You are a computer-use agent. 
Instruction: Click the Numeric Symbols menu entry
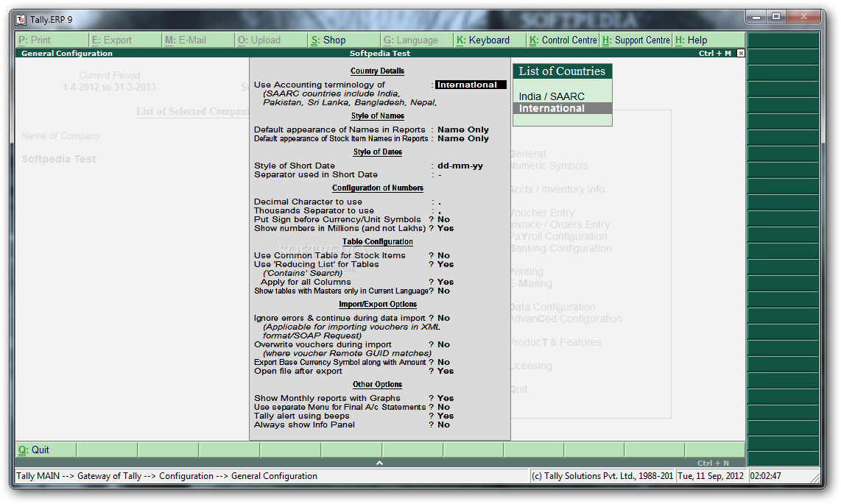(x=550, y=166)
